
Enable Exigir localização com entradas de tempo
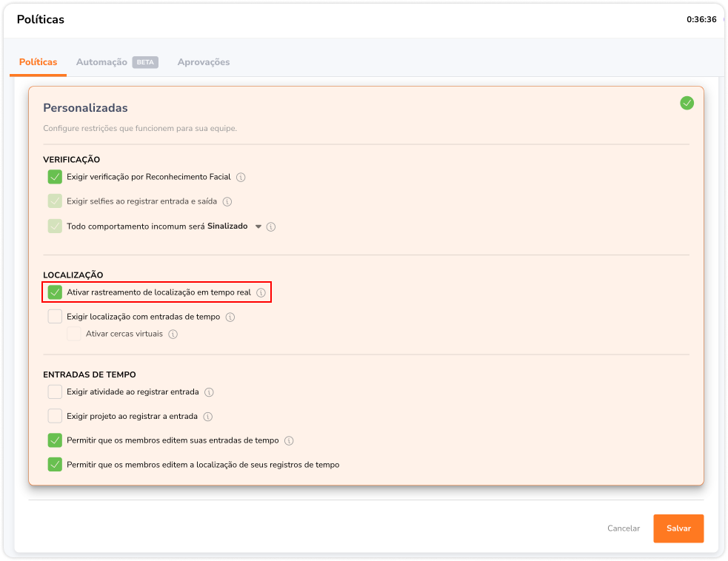pos(55,317)
